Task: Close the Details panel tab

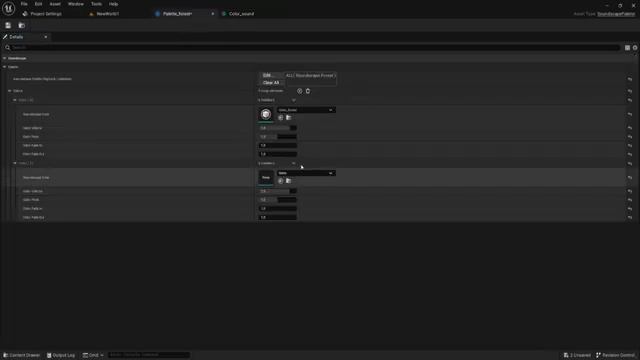Action: (x=46, y=37)
